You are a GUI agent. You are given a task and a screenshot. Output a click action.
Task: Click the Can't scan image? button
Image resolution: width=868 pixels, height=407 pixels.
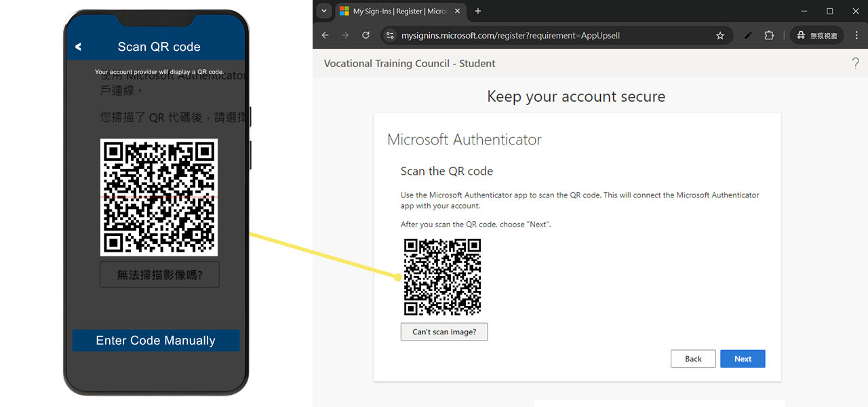[x=444, y=332]
